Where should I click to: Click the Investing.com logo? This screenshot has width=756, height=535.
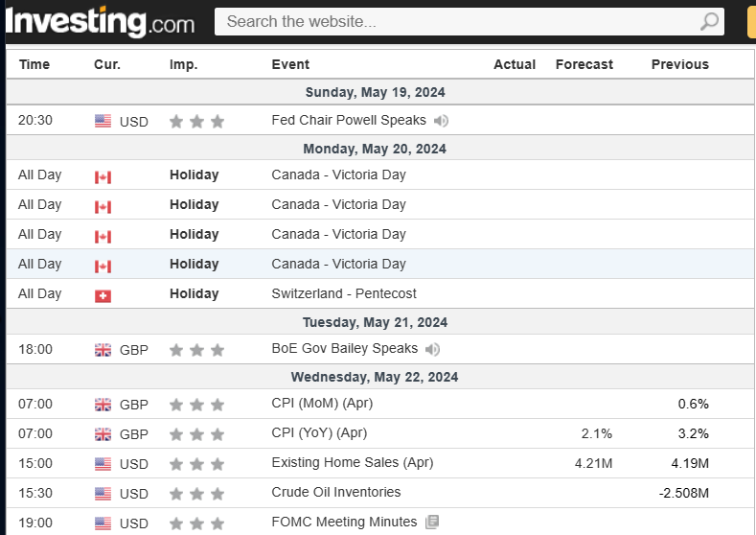pos(100,21)
